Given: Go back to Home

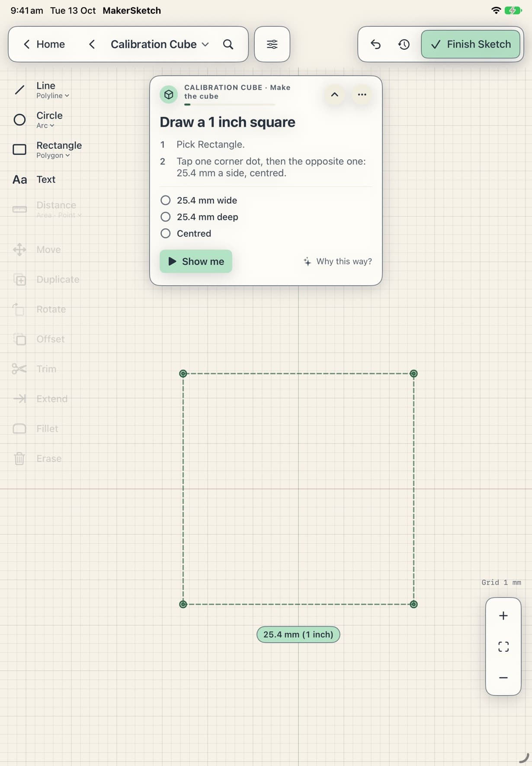Looking at the screenshot, I should point(44,44).
